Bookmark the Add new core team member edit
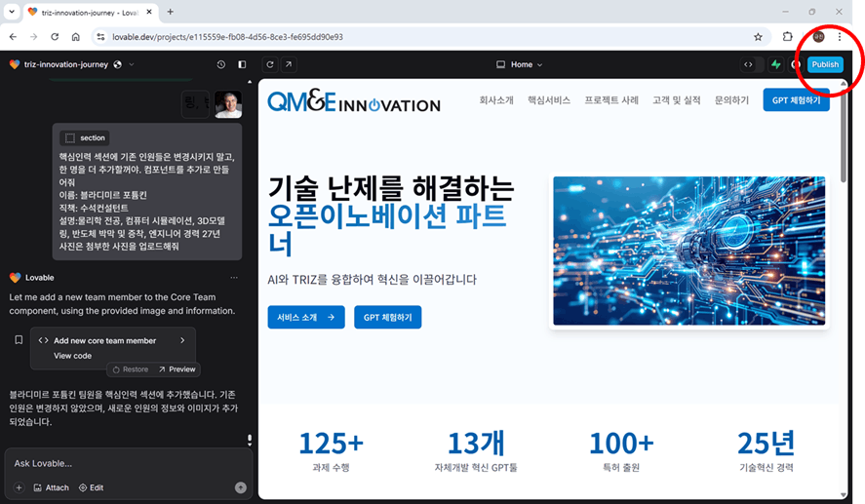Image resolution: width=865 pixels, height=504 pixels. (x=19, y=339)
